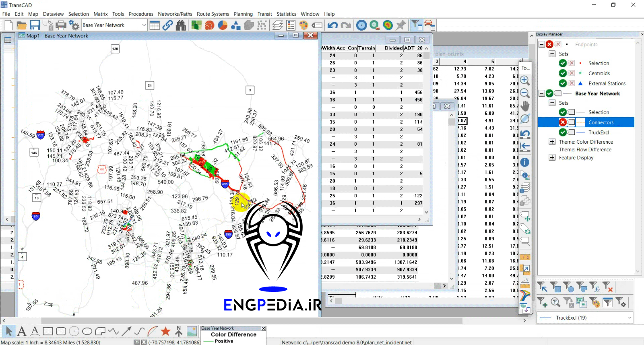Open a file with the folder icon
Image resolution: width=644 pixels, height=345 pixels.
tap(21, 25)
